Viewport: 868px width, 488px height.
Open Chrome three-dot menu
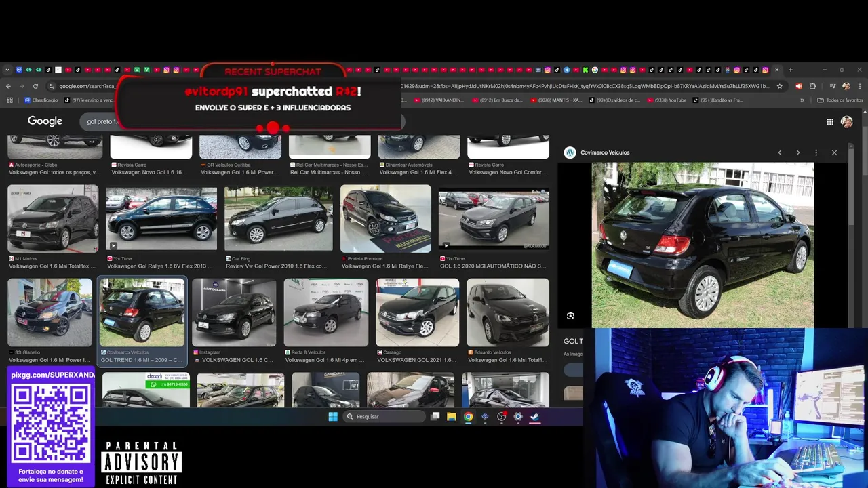pos(859,86)
